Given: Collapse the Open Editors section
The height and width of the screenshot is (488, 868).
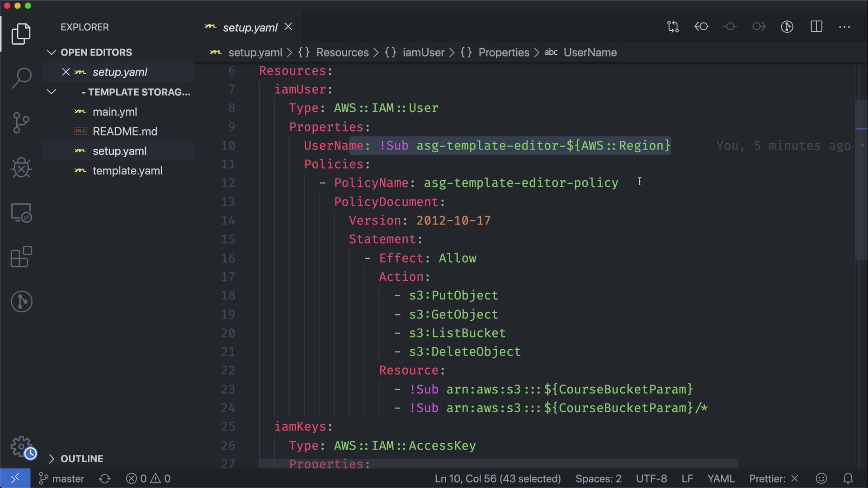Looking at the screenshot, I should (x=52, y=52).
